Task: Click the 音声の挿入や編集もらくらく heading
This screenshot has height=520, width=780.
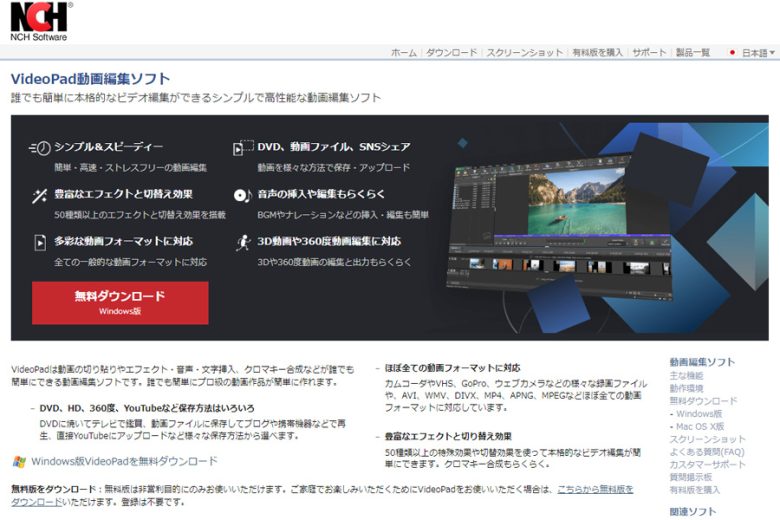Action: (321, 194)
